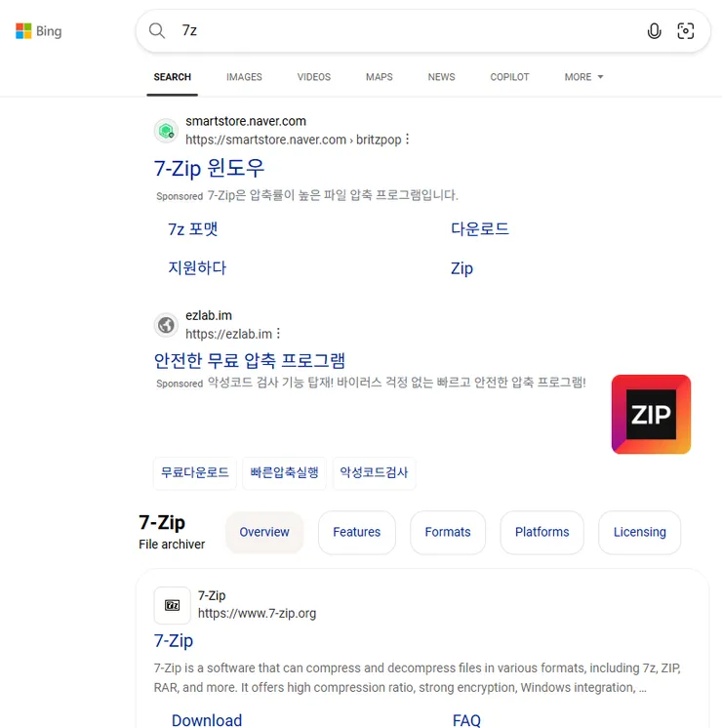Click the ezlab.im site name text

(209, 315)
